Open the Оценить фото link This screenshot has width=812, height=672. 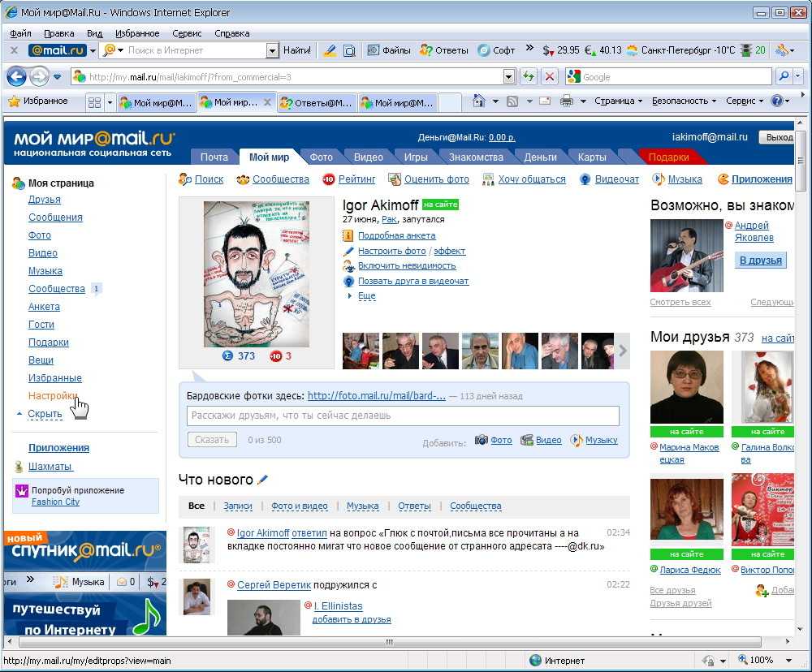437,179
